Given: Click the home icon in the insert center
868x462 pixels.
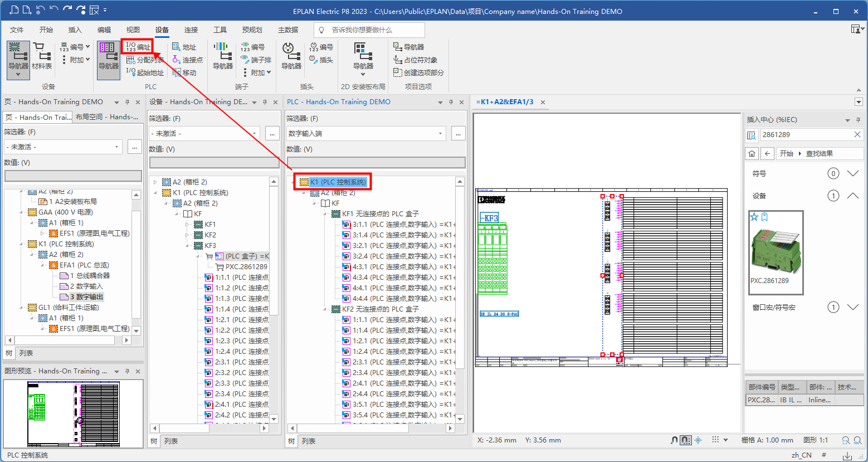Looking at the screenshot, I should (x=752, y=153).
